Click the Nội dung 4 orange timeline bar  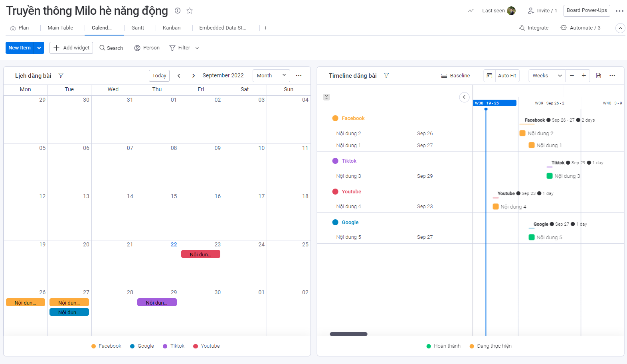click(x=496, y=207)
